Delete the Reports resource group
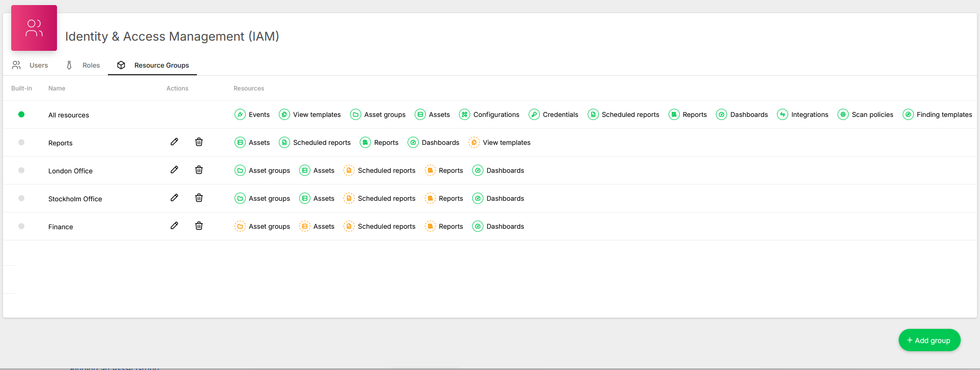The height and width of the screenshot is (370, 980). 199,142
